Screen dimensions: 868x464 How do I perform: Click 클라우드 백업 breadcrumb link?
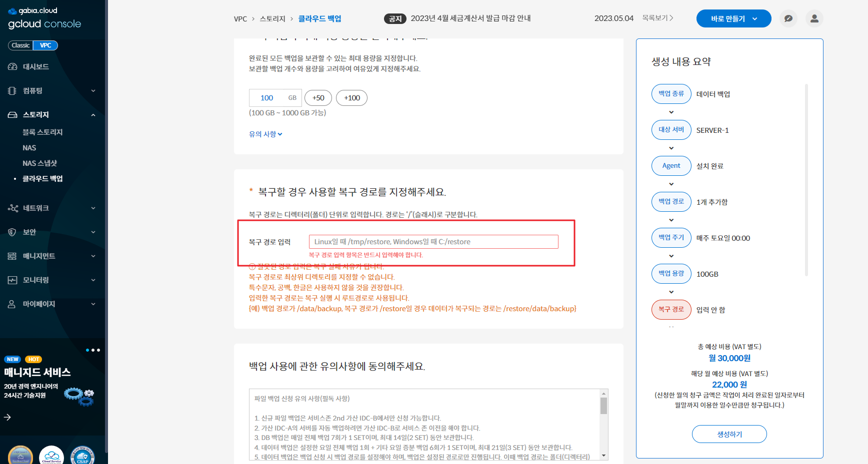[320, 18]
